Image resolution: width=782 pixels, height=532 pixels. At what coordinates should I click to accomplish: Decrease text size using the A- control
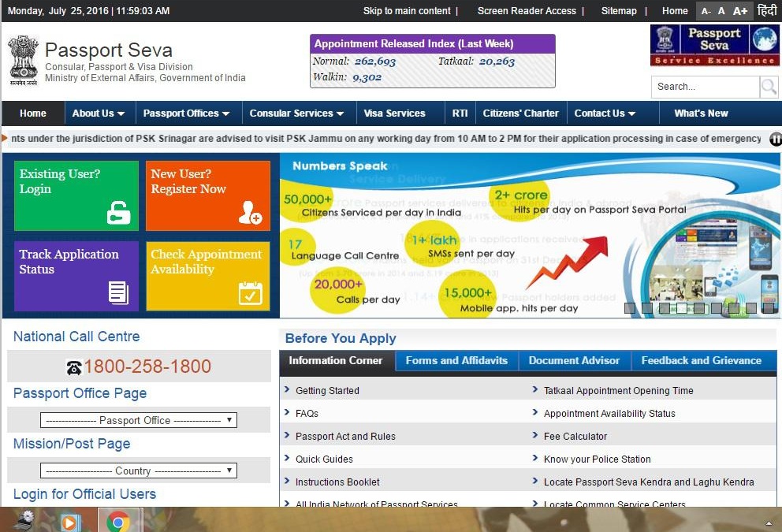[x=707, y=10]
